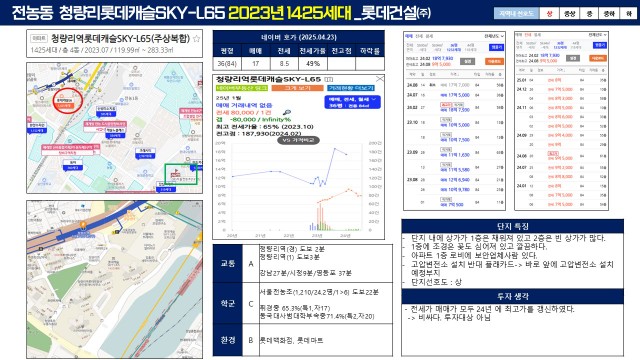640x360 pixels.
Task: Select 중상 in the 지역내 선호도 rating
Action: click(x=569, y=13)
